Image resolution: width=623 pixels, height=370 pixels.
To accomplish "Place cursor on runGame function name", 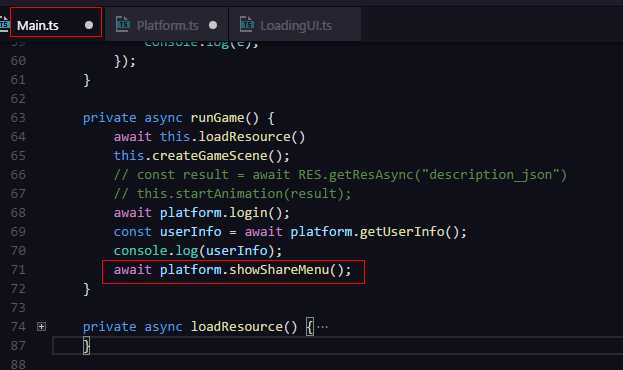I will [217, 118].
